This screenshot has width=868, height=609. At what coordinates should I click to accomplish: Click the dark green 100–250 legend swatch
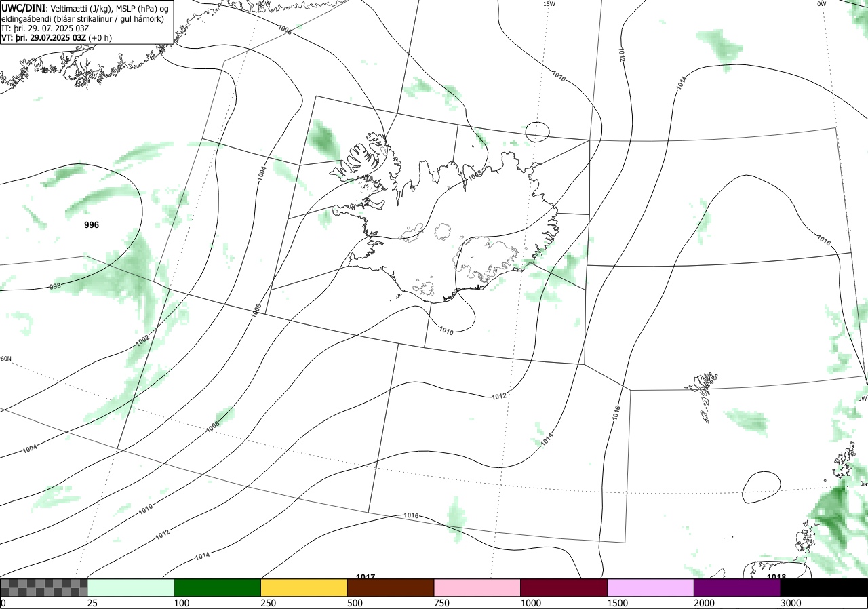point(217,587)
